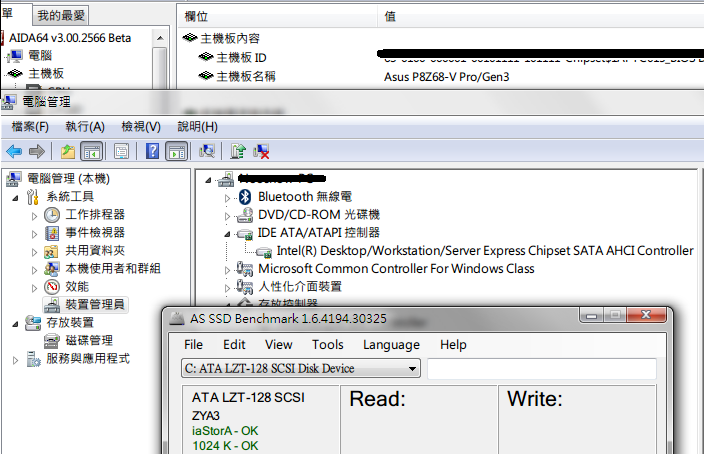Click the 工作排程器 clock icon

coord(52,215)
